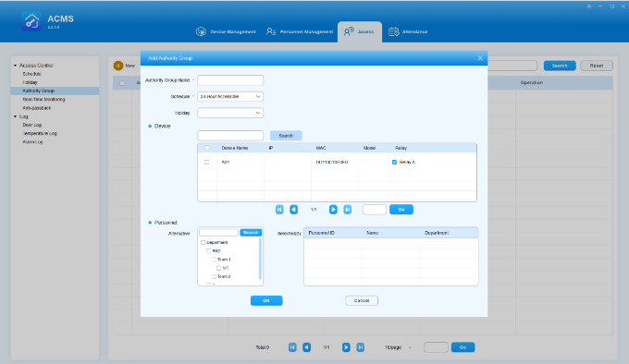Click the Attendance calendar icon
Image resolution: width=629 pixels, height=364 pixels.
(394, 31)
